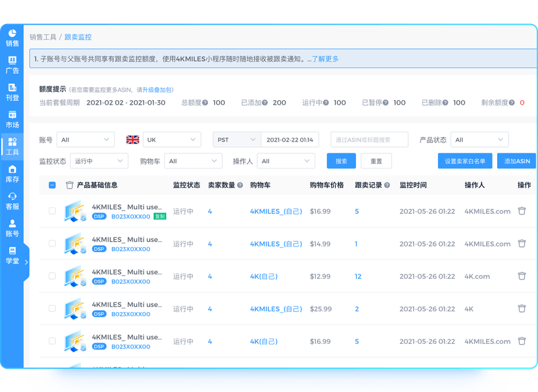The height and width of the screenshot is (392, 538).
Task: Check the row with 4K(自己) priced $16.99
Action: [x=52, y=341]
